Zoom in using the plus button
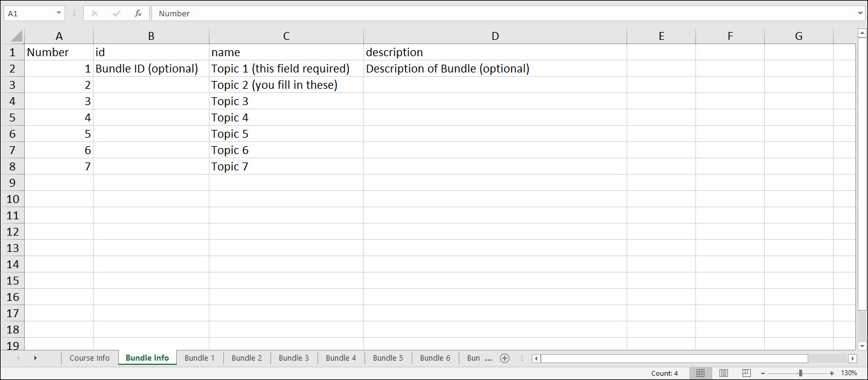 pos(832,373)
